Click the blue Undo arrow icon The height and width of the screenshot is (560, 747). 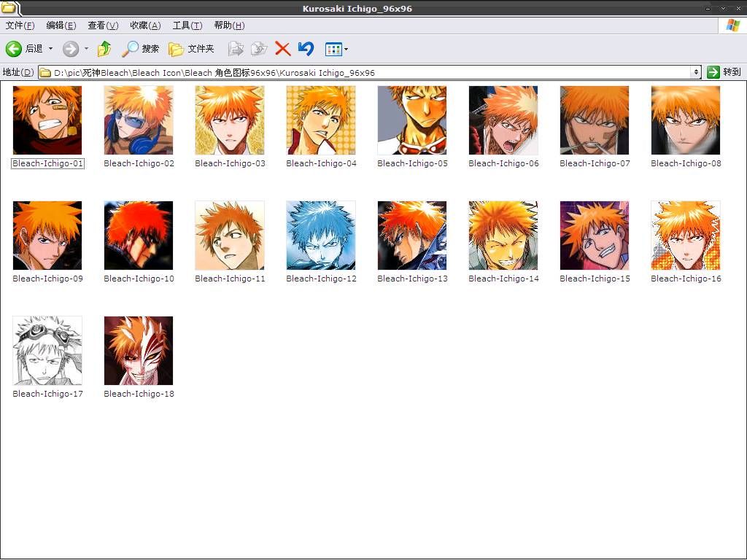[306, 49]
